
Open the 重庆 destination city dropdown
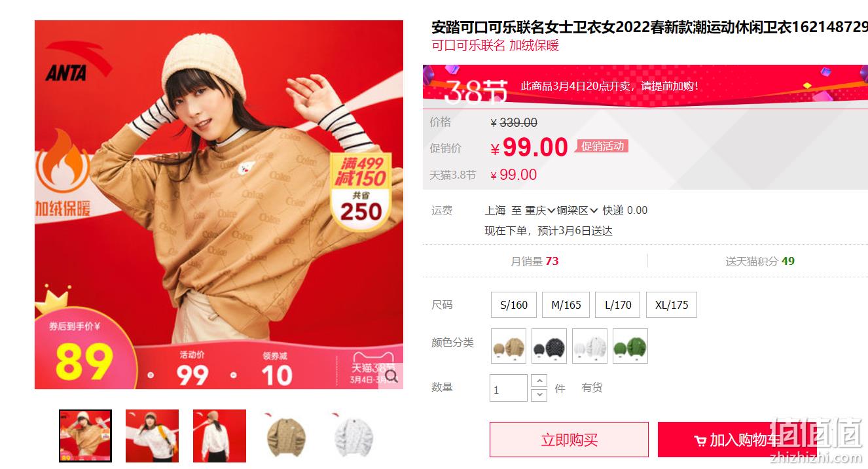540,211
